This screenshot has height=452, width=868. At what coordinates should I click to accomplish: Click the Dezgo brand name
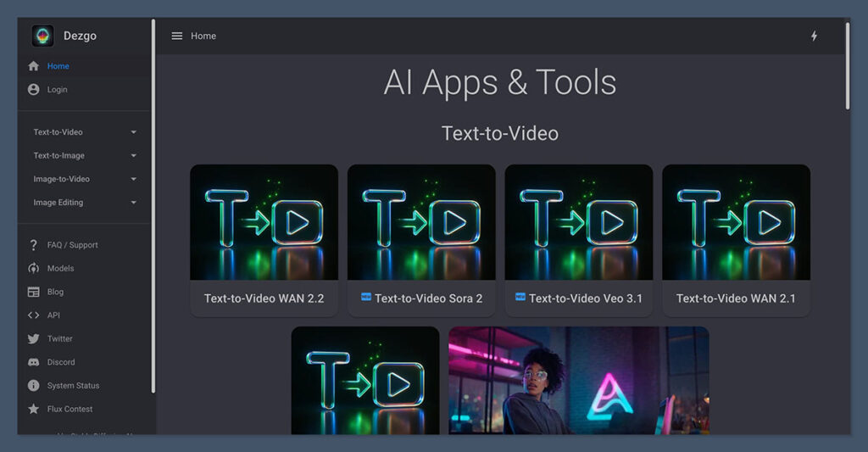pyautogui.click(x=80, y=36)
